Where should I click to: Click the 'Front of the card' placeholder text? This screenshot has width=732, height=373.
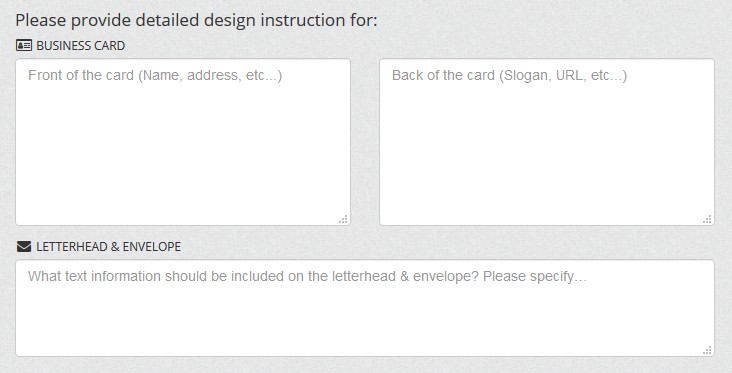point(81,75)
